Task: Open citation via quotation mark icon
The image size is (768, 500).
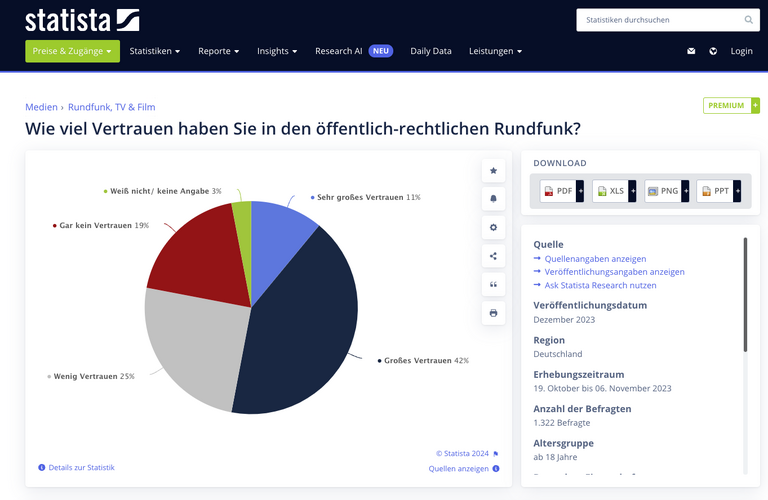Action: click(493, 284)
